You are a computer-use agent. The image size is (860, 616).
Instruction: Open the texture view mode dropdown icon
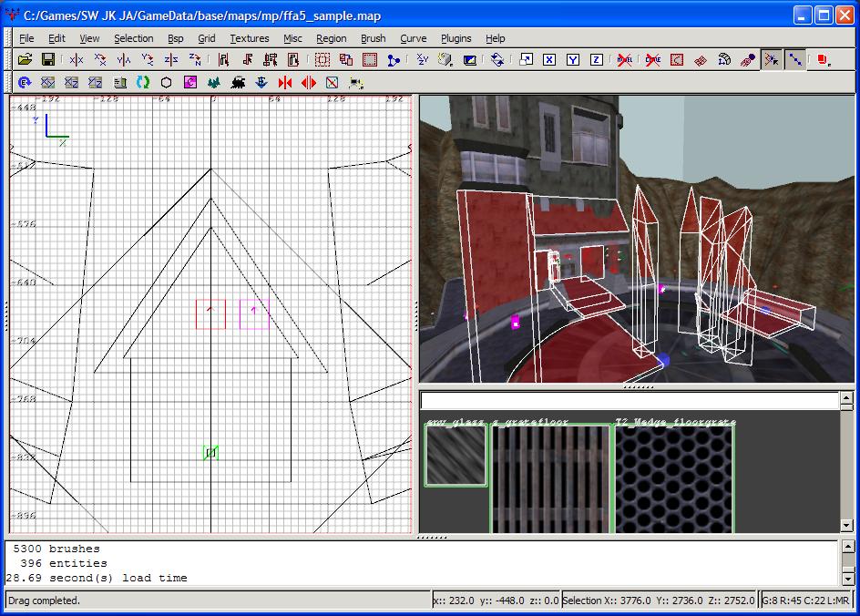click(x=445, y=60)
